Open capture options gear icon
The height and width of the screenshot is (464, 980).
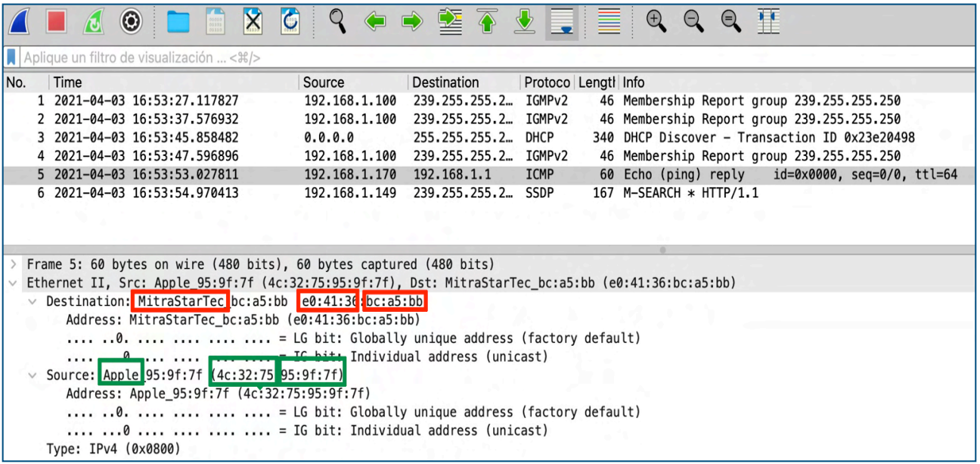132,22
